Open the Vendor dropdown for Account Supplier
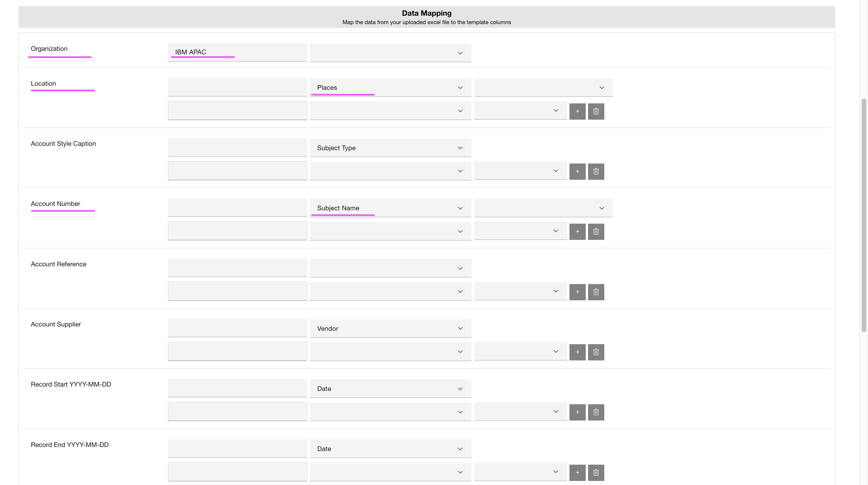868x485 pixels. click(x=390, y=328)
